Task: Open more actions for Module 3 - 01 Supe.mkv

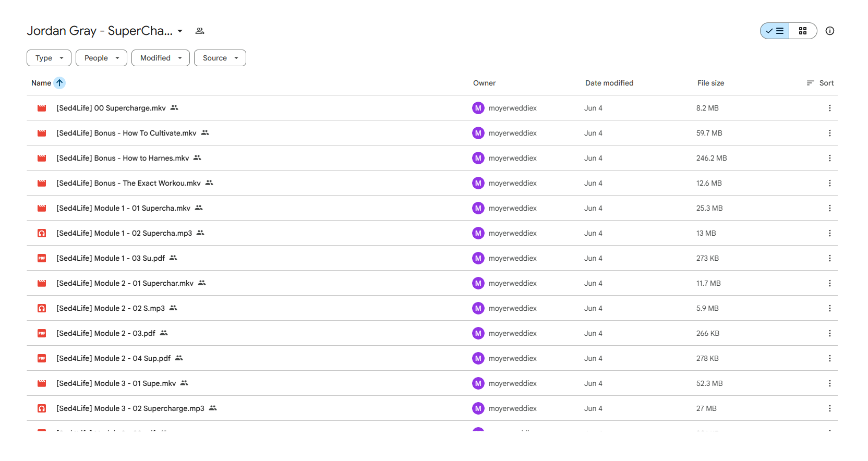Action: 829,383
